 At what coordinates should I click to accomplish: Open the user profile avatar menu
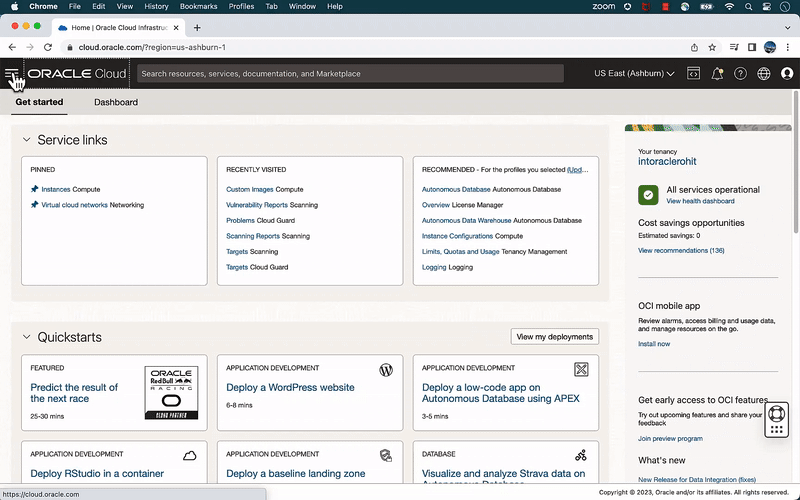[x=787, y=73]
